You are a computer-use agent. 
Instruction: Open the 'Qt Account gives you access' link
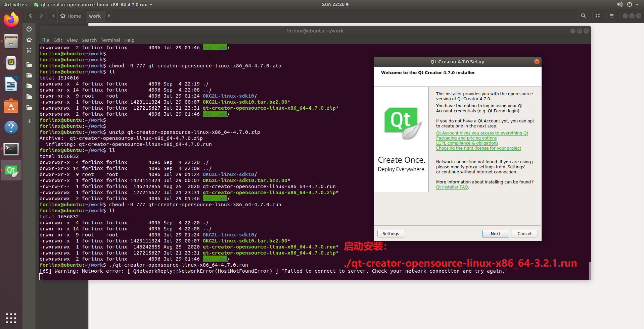482,133
